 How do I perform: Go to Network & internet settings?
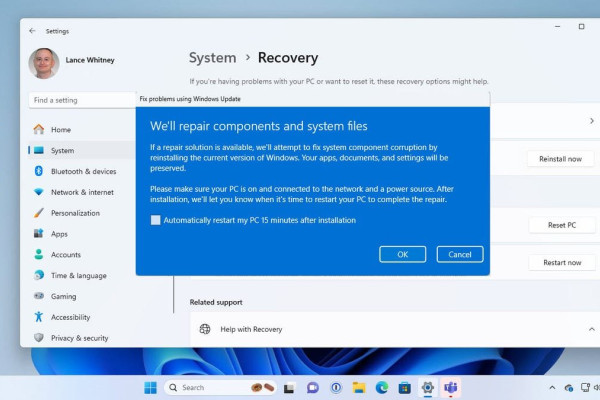pos(82,192)
